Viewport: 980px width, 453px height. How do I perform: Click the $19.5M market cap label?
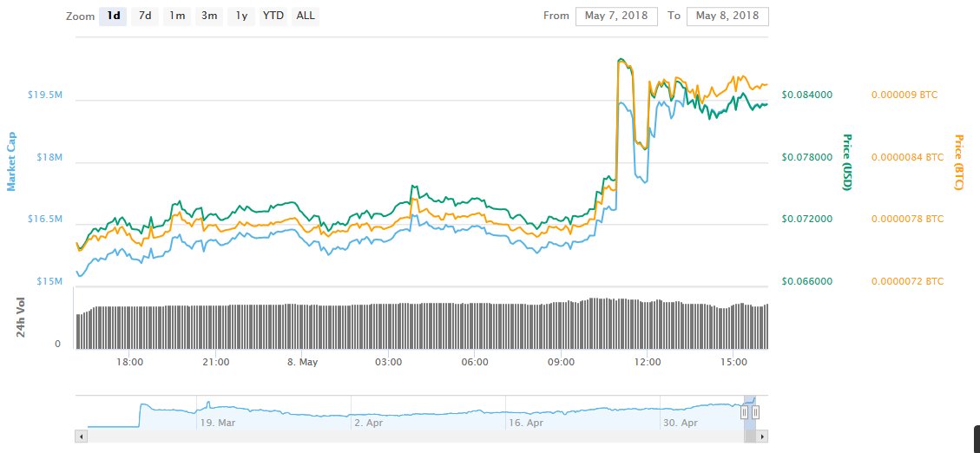[44, 95]
